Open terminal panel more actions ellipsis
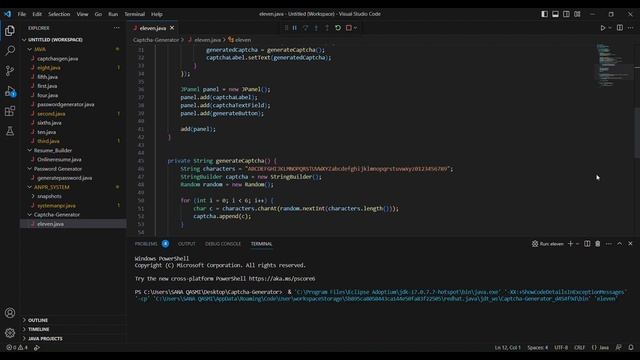This screenshot has height=360, width=640. click(609, 244)
